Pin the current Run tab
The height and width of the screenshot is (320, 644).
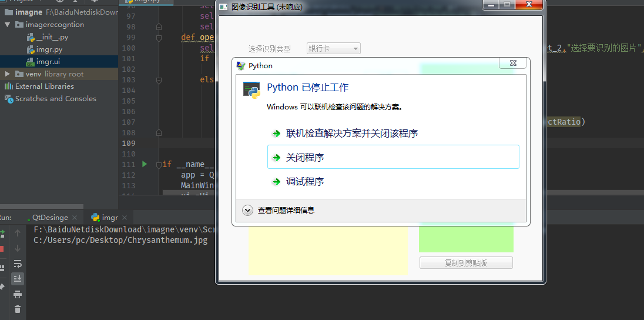point(2,286)
